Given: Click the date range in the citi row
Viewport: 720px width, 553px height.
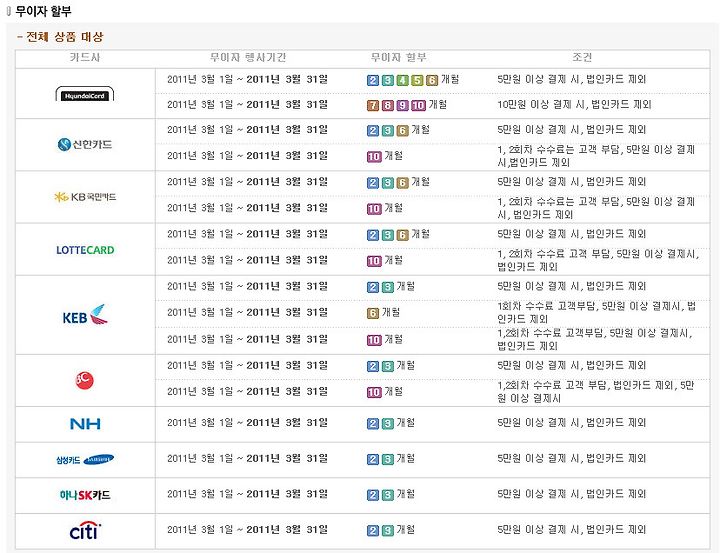Looking at the screenshot, I should [248, 530].
